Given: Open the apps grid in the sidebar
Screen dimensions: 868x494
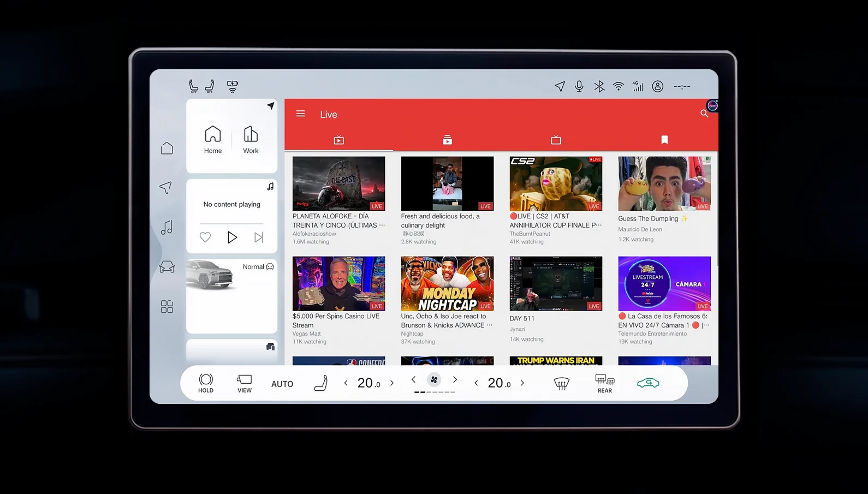Looking at the screenshot, I should point(167,307).
